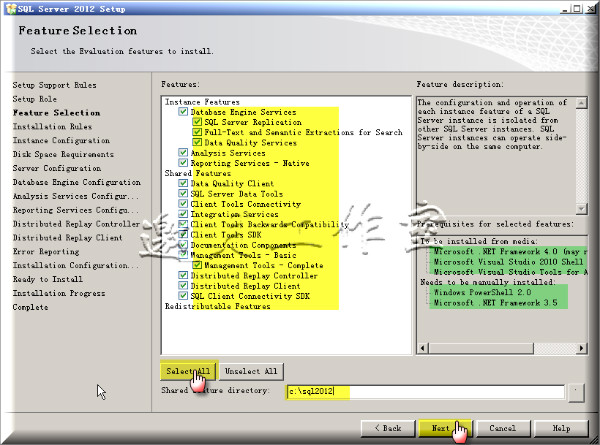Toggle Distributed Replay Controller checkbox

pyautogui.click(x=183, y=275)
